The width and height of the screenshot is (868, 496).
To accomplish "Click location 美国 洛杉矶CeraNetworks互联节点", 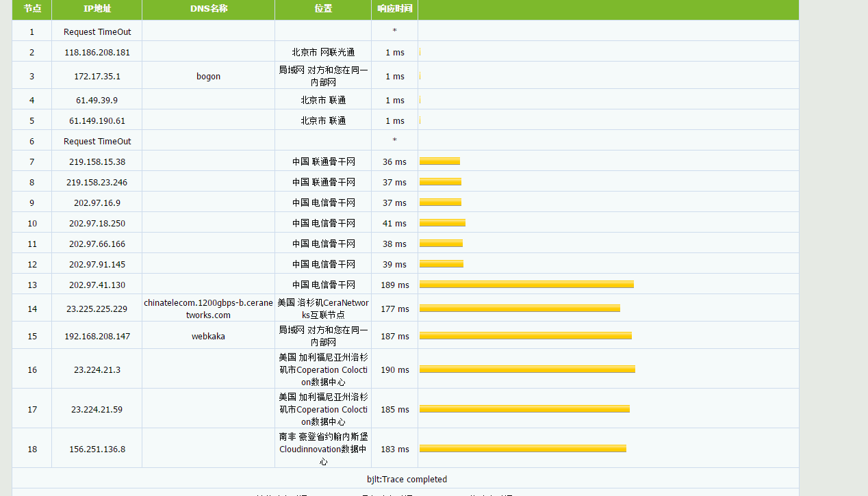I will (323, 309).
